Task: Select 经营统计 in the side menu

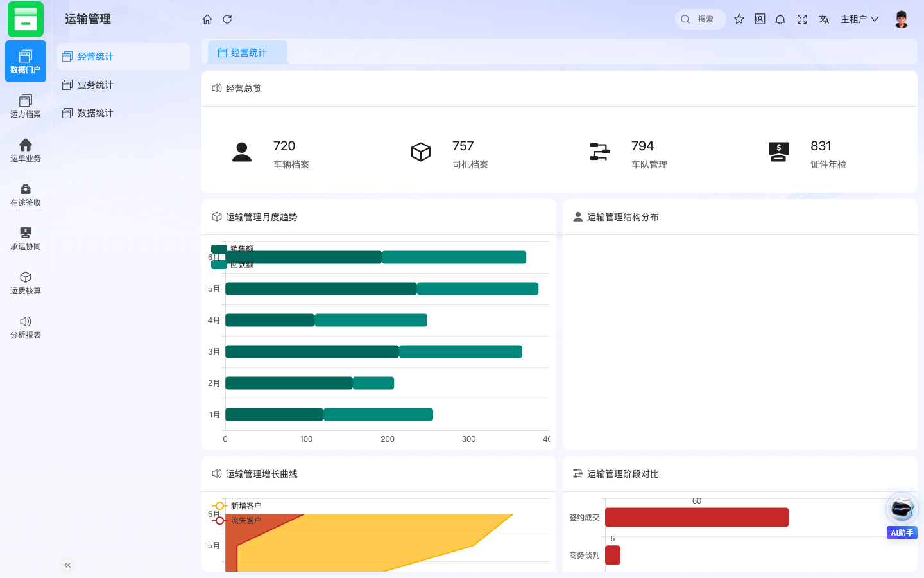Action: pyautogui.click(x=123, y=57)
